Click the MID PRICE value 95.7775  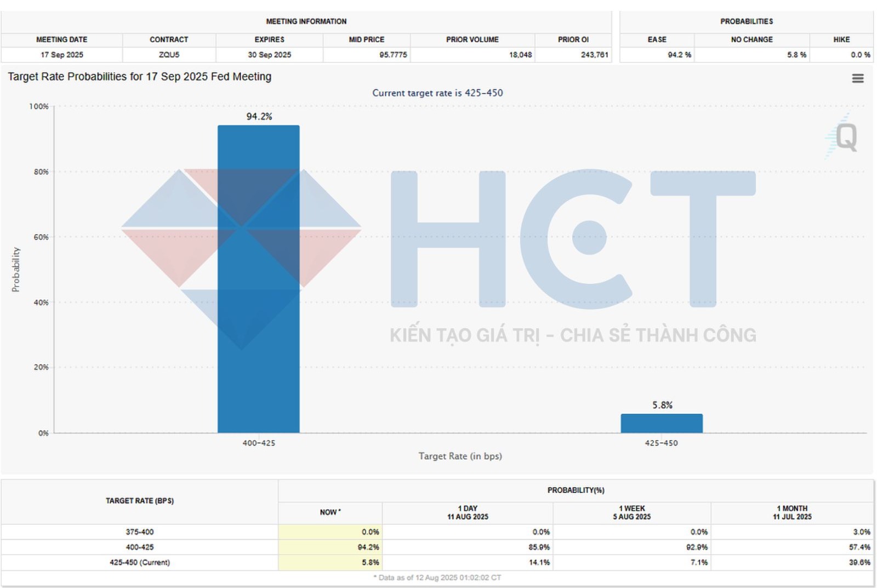(392, 55)
